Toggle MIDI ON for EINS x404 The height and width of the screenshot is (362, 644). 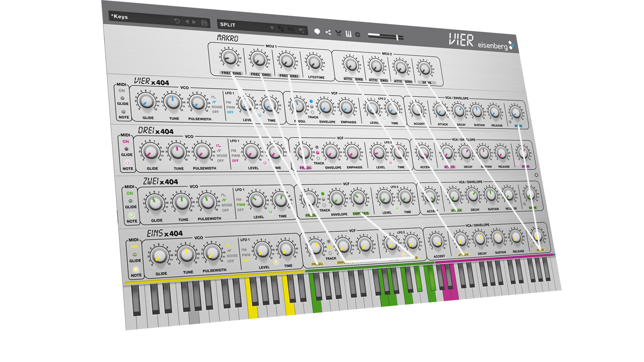(134, 247)
